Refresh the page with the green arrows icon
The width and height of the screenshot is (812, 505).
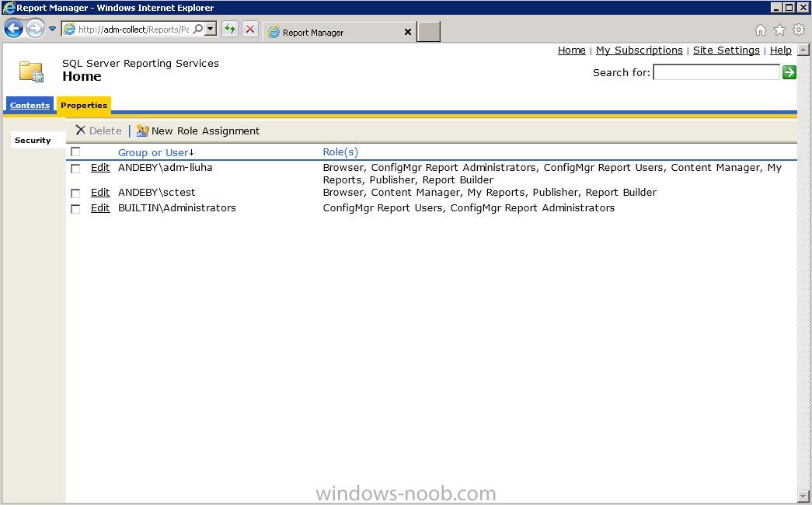point(229,29)
